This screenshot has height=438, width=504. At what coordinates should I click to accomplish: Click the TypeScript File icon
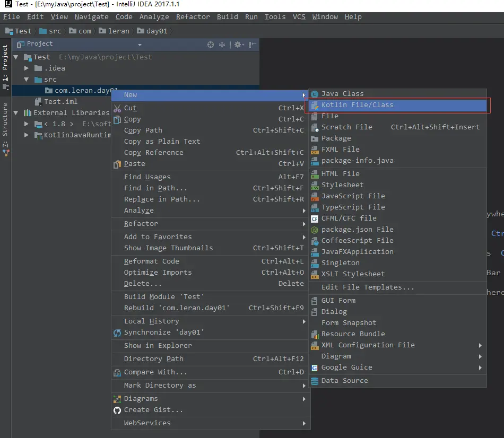click(x=315, y=207)
